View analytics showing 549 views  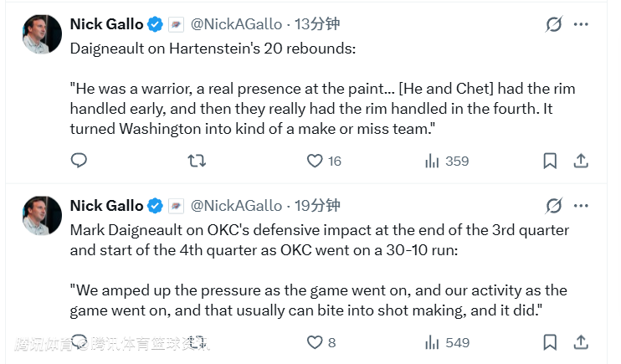433,342
